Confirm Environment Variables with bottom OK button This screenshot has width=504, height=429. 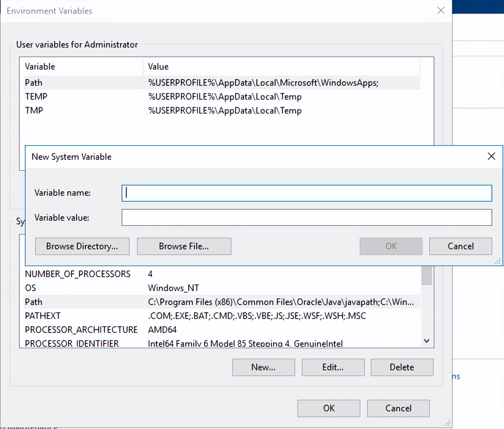329,408
